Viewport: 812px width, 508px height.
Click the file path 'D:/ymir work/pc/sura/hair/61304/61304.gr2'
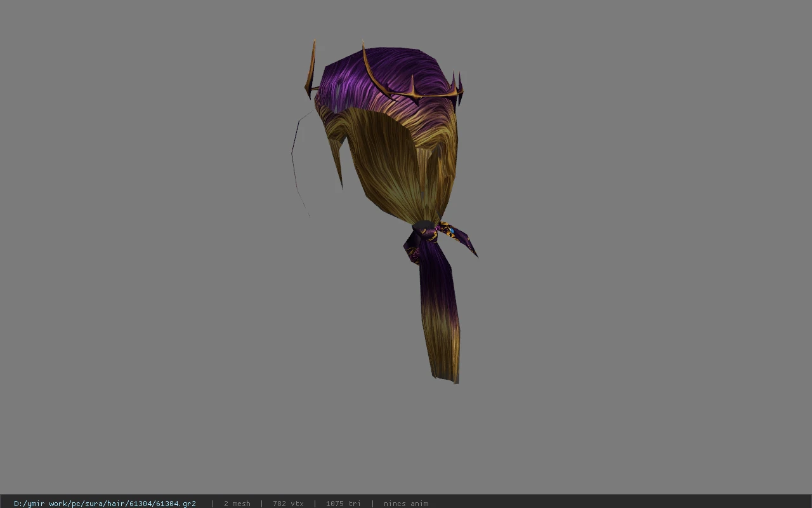point(105,503)
